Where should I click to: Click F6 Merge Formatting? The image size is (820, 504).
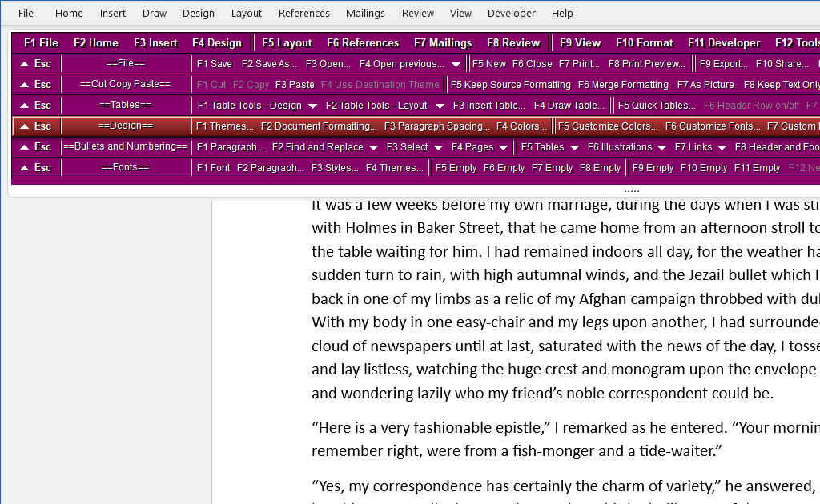pyautogui.click(x=623, y=85)
